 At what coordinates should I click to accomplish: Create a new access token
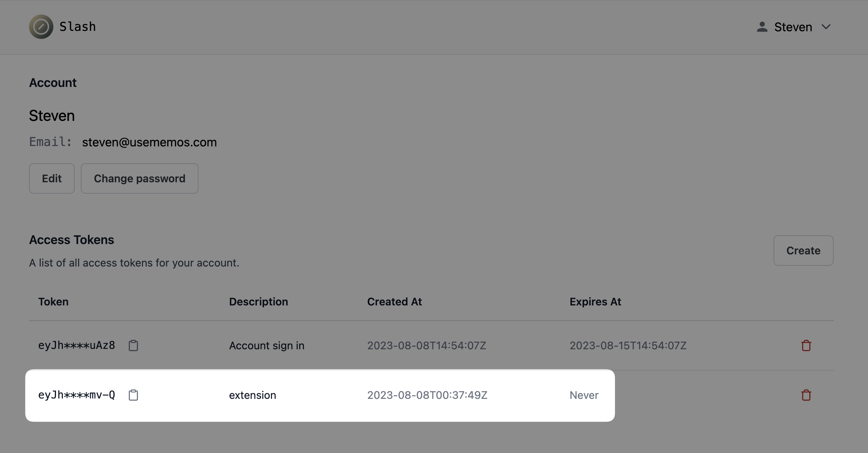pos(803,251)
